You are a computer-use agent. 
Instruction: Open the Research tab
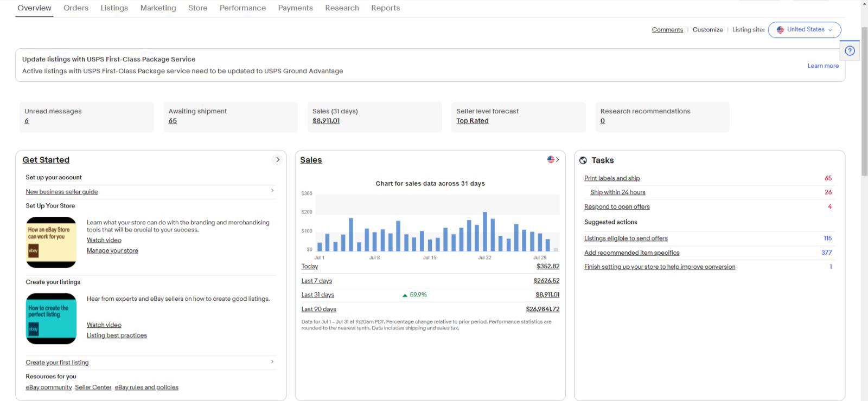click(342, 8)
